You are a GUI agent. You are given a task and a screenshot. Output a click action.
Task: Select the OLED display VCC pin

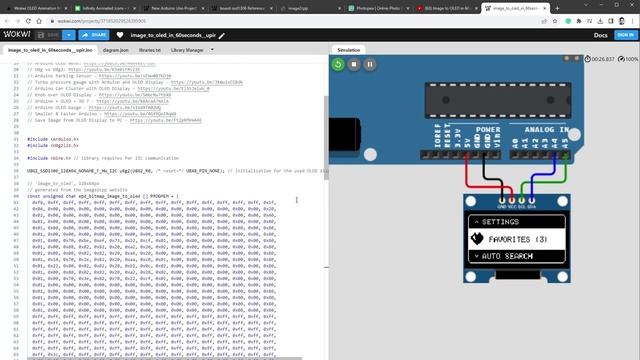point(512,200)
